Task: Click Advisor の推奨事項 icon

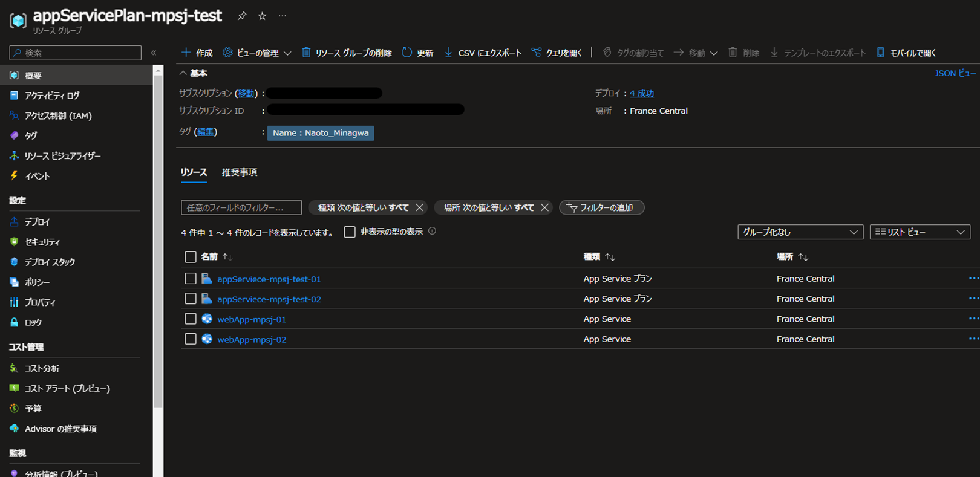Action: coord(14,429)
